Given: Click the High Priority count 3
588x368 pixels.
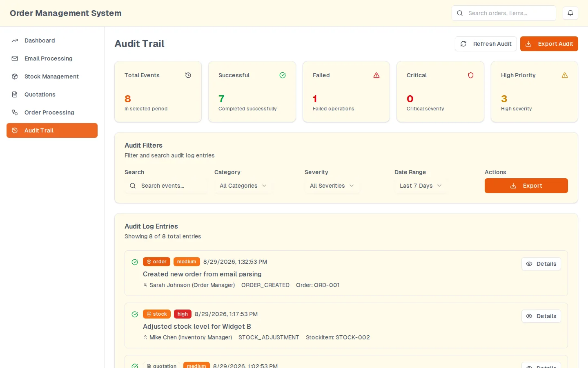Looking at the screenshot, I should [x=504, y=99].
